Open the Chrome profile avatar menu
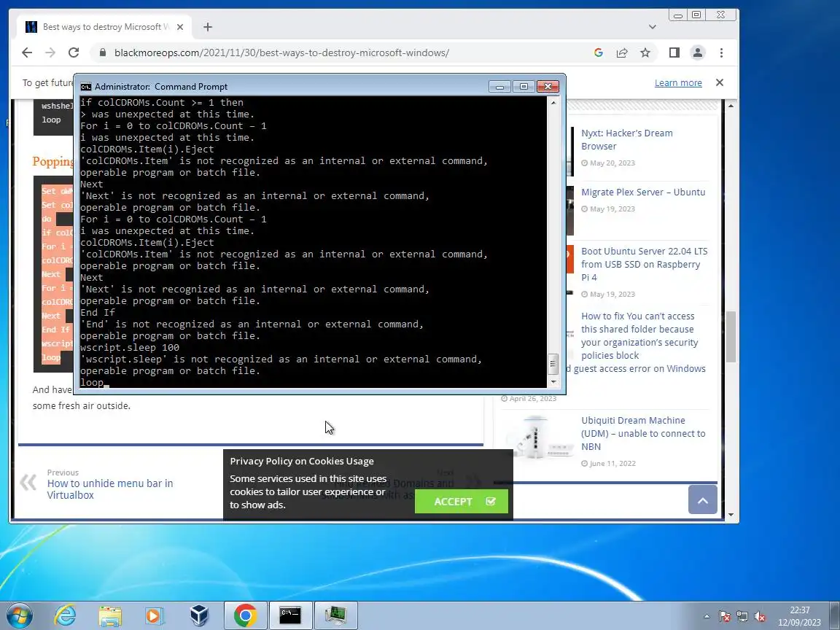 (x=698, y=52)
